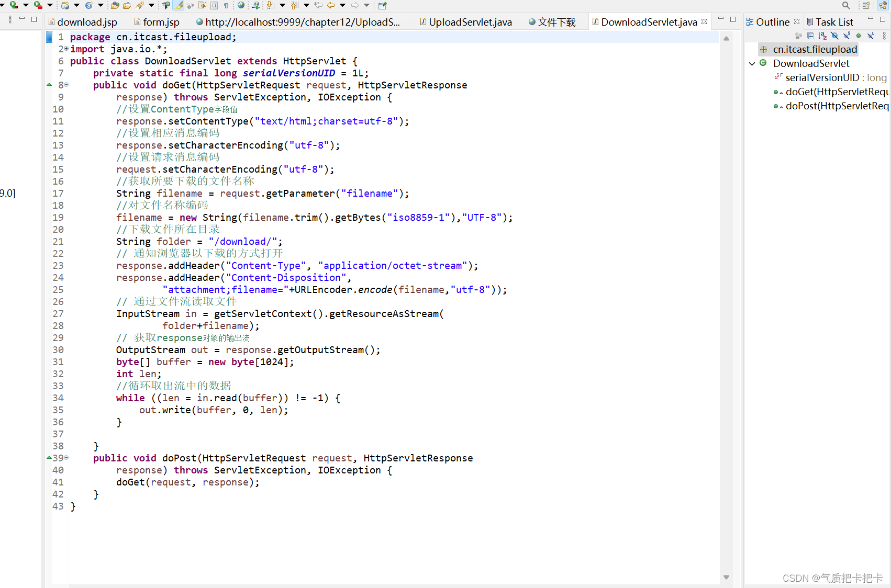891x588 pixels.
Task: Select the Java EE perspective icon
Action: tap(883, 5)
